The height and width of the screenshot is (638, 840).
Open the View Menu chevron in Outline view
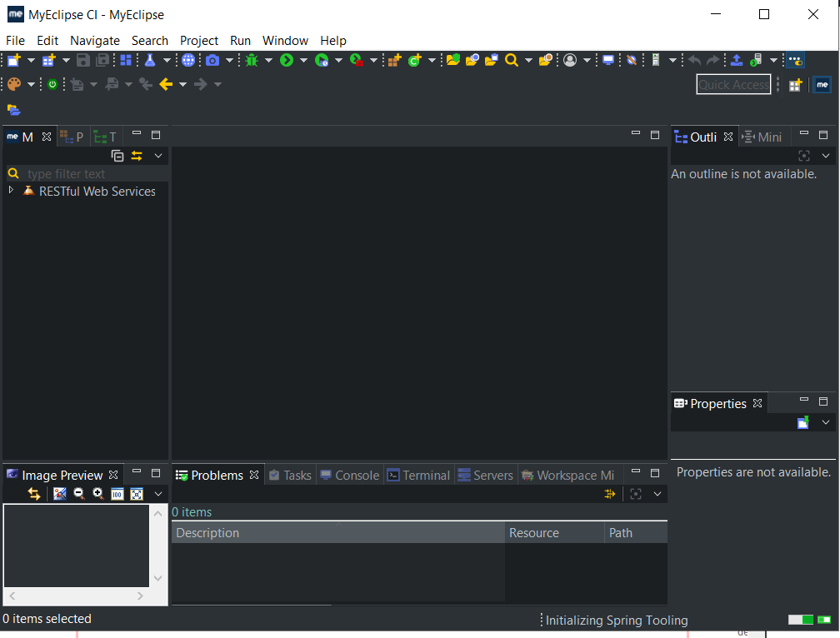(826, 156)
